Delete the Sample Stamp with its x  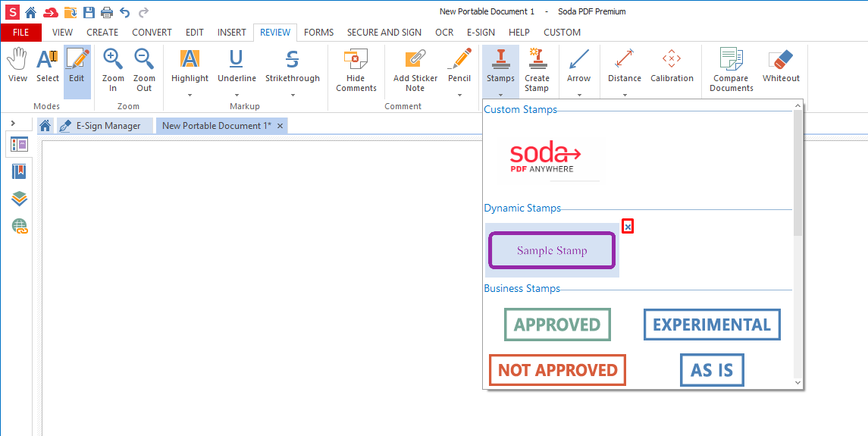[x=628, y=226]
